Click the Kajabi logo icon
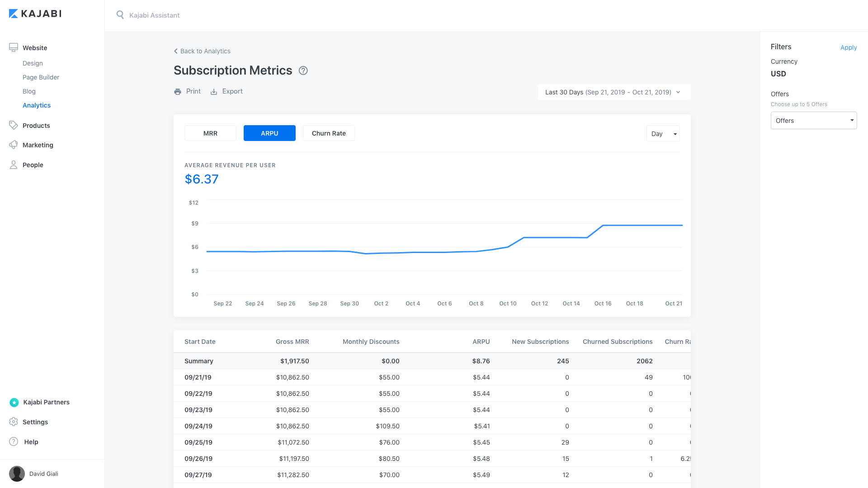The width and height of the screenshot is (868, 488). pyautogui.click(x=14, y=14)
